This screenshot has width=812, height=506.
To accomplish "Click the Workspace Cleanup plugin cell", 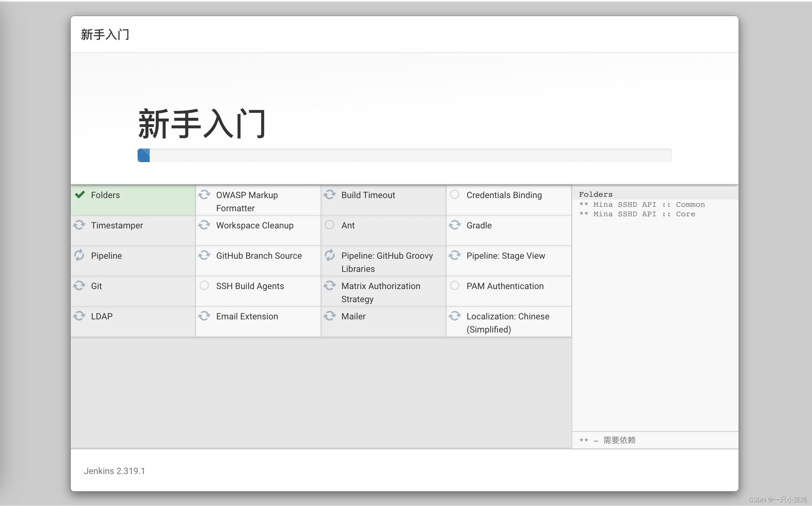I will coord(255,225).
